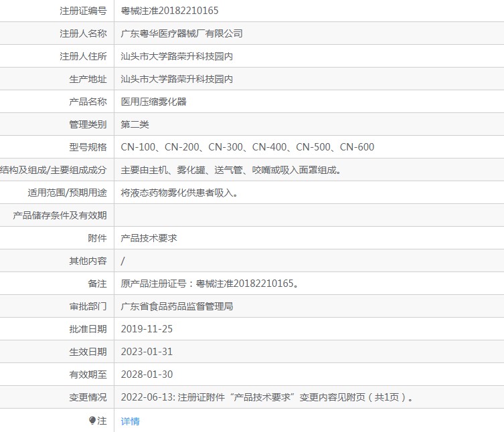
Task: Click the 型号规格 label
Action: pos(88,147)
